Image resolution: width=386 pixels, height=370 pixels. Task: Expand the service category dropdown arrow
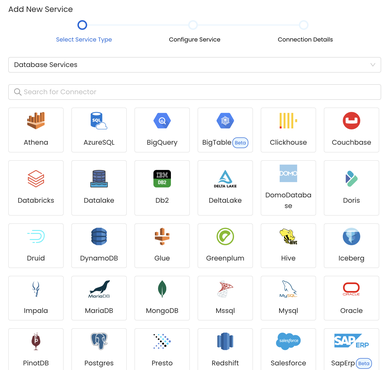(x=373, y=65)
